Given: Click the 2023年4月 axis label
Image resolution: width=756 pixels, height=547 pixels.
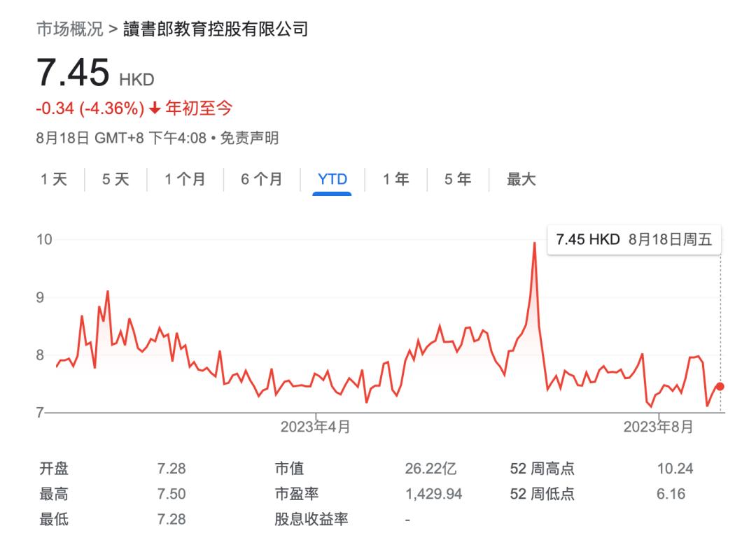Looking at the screenshot, I should tap(315, 427).
